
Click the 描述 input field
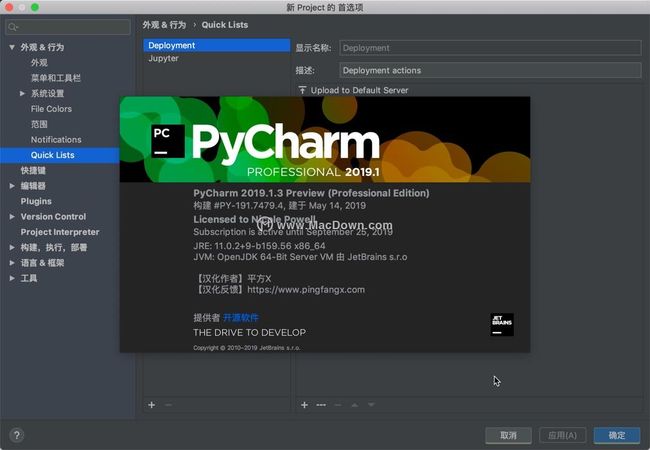(490, 70)
